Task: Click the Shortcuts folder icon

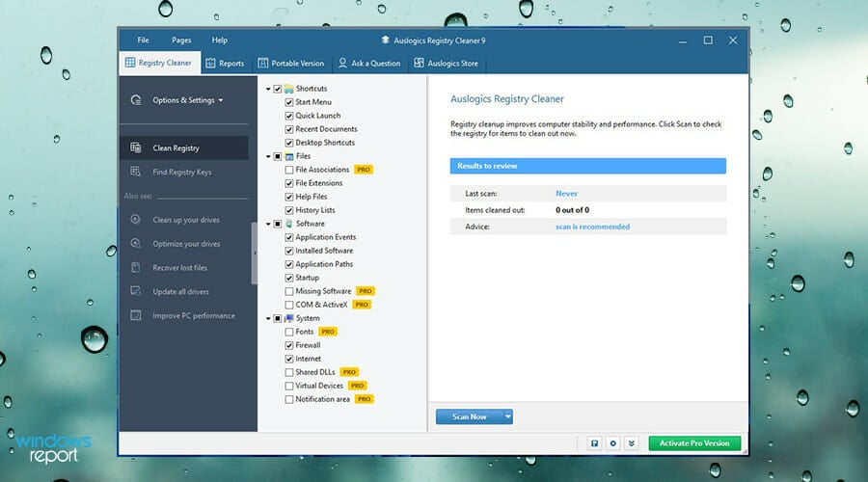Action: [289, 89]
